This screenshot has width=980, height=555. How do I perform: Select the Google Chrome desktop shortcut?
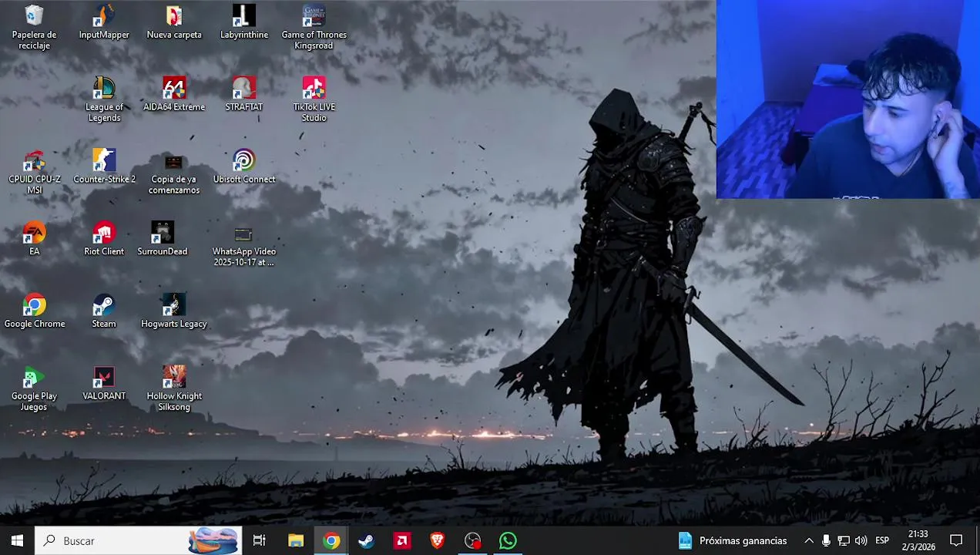[x=34, y=311]
